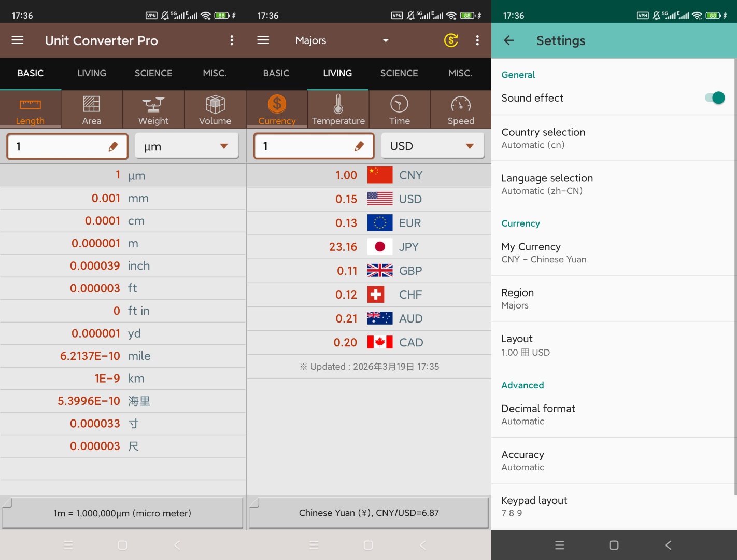This screenshot has width=737, height=560.
Task: Select the Weight converter icon
Action: click(153, 109)
